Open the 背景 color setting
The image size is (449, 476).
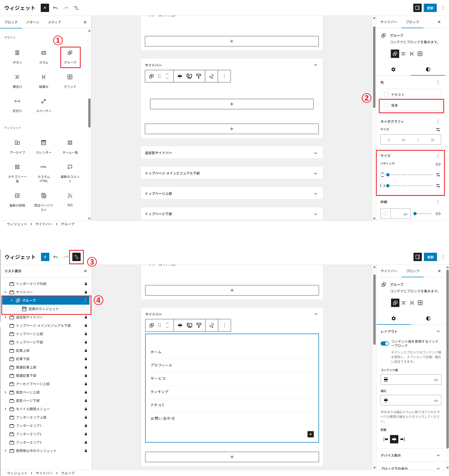click(411, 105)
